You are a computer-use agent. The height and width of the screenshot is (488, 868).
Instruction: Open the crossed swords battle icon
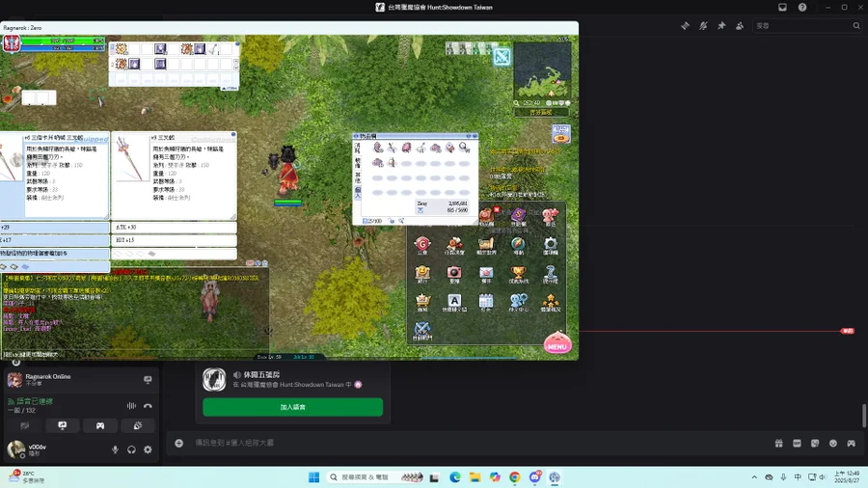pos(422,330)
